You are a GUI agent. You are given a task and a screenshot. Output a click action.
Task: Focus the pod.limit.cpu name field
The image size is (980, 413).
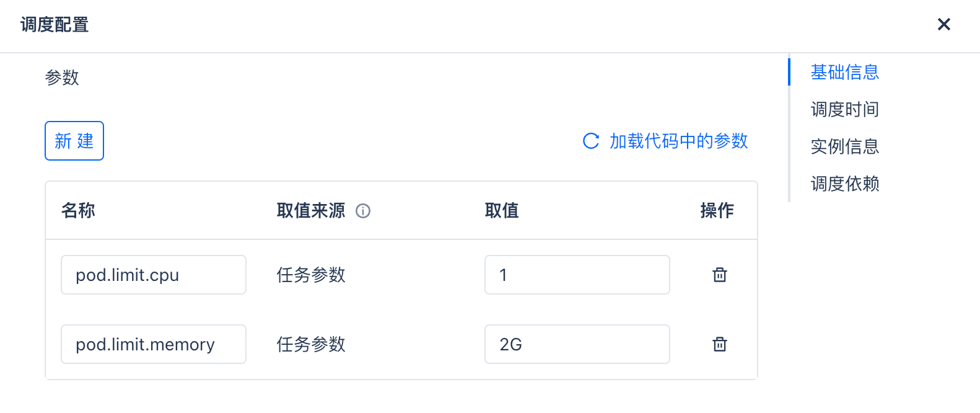coord(153,275)
